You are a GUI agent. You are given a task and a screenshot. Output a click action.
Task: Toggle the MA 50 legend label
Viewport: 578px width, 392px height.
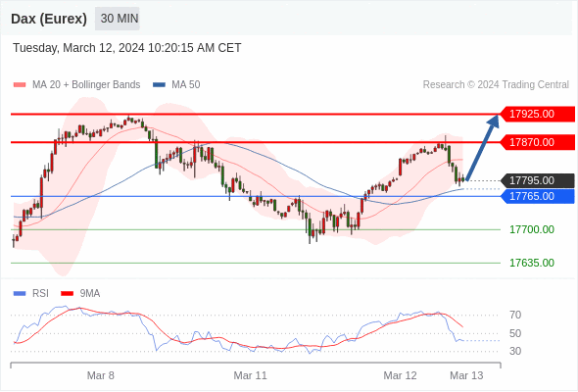186,85
